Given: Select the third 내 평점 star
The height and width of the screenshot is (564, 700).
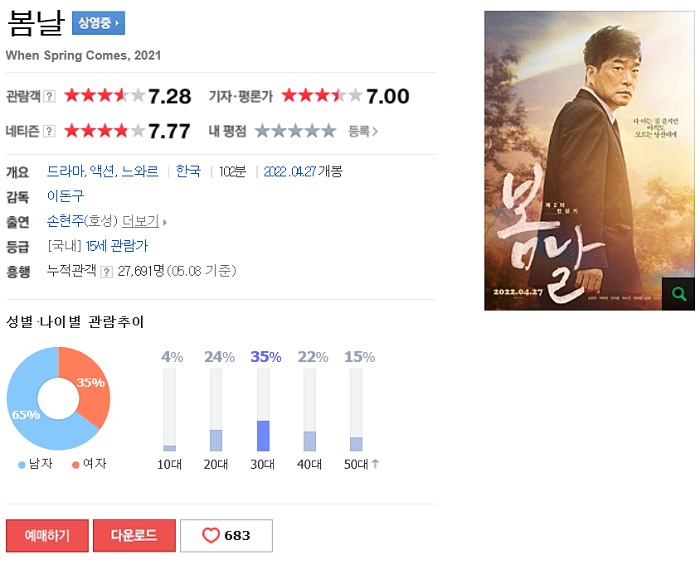Looking at the screenshot, I should (296, 131).
